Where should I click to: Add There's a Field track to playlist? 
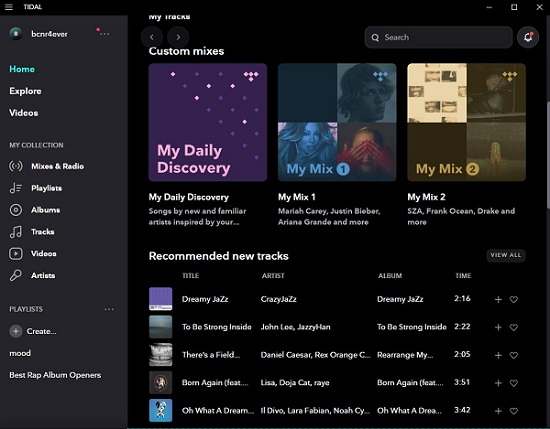(498, 355)
